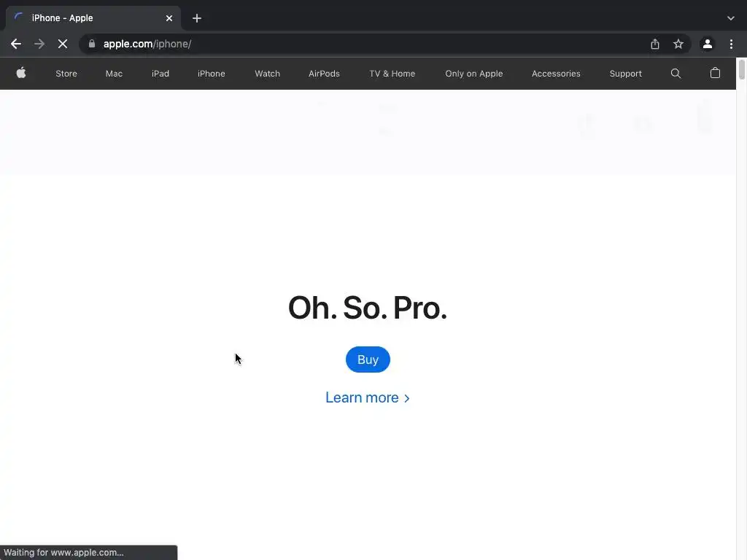This screenshot has width=747, height=560.
Task: Open the TV & Home navigation item
Action: point(392,74)
